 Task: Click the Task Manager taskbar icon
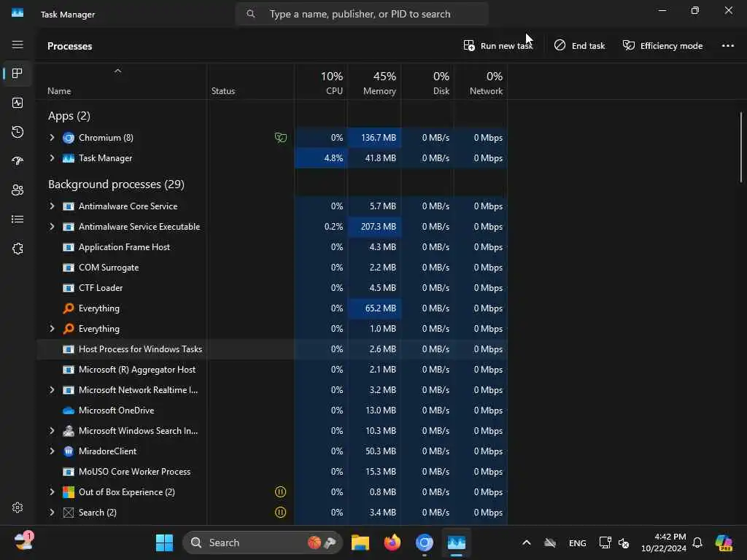click(x=456, y=542)
